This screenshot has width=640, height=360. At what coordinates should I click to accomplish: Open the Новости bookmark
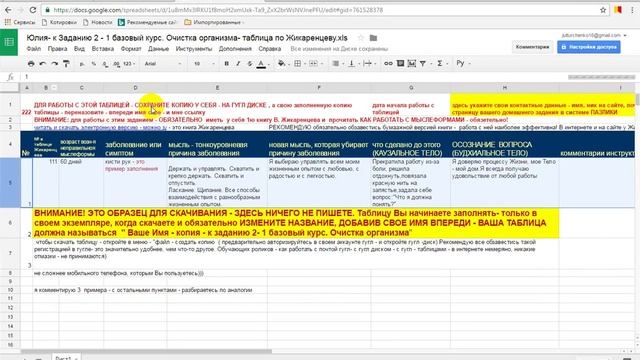[x=98, y=22]
